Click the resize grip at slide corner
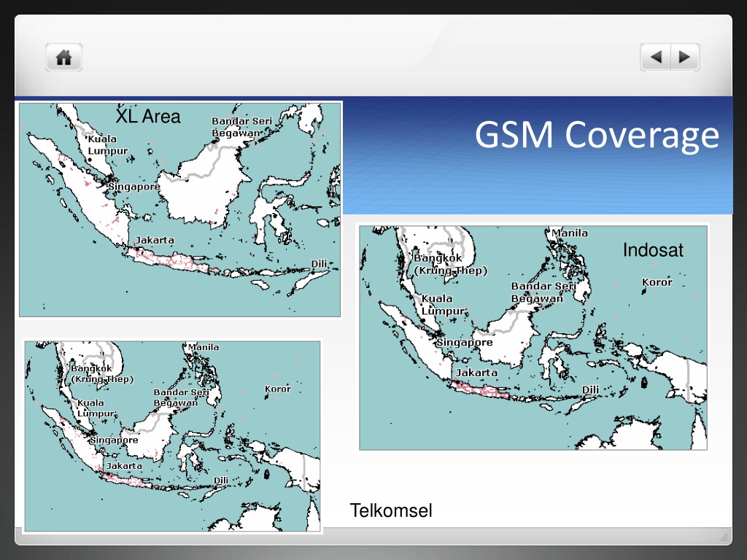This screenshot has height=560, width=747. coord(724,537)
